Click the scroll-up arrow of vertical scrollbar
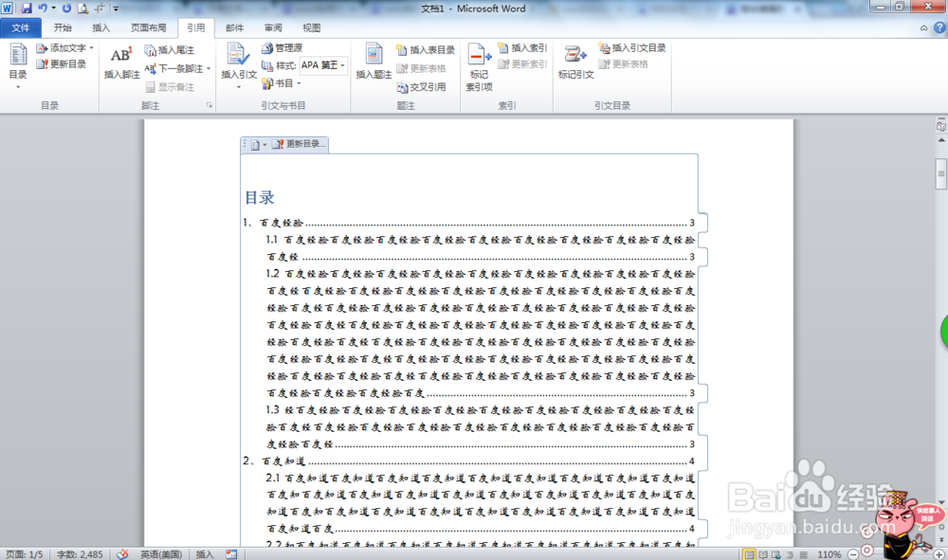This screenshot has height=560, width=948. 941,140
